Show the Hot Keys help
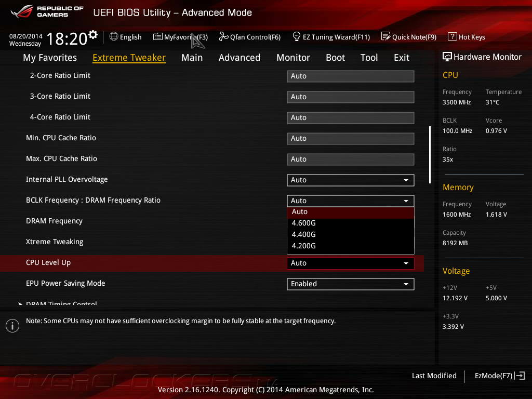The height and width of the screenshot is (399, 532). (467, 37)
